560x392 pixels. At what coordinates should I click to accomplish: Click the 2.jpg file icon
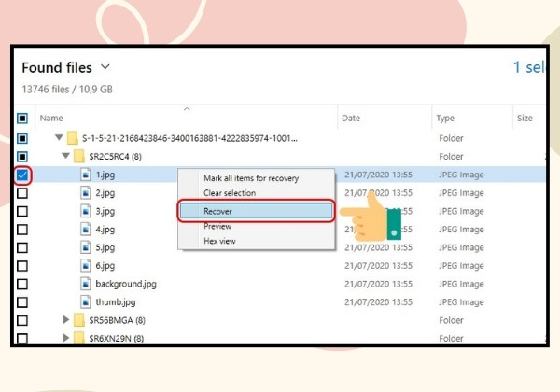tap(85, 193)
